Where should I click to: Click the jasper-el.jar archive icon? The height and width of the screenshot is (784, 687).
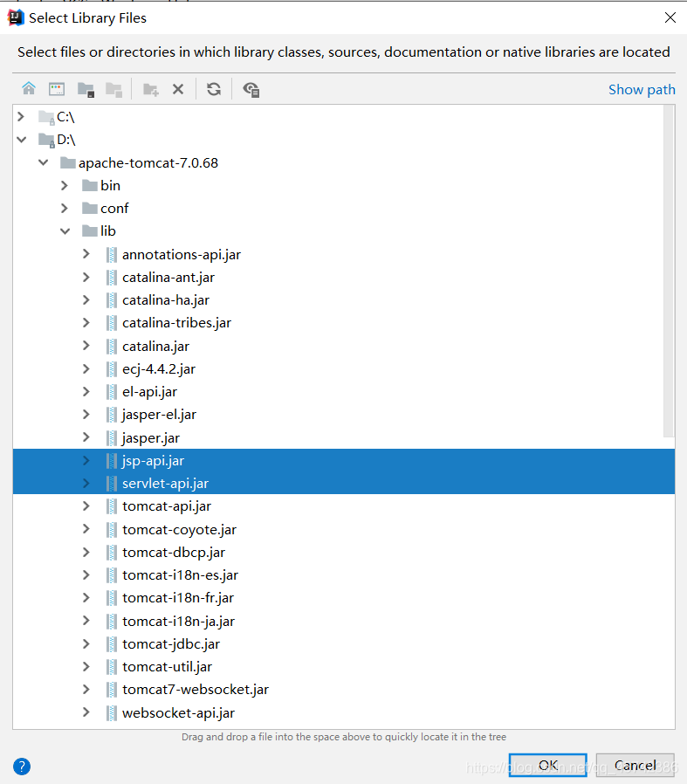112,415
